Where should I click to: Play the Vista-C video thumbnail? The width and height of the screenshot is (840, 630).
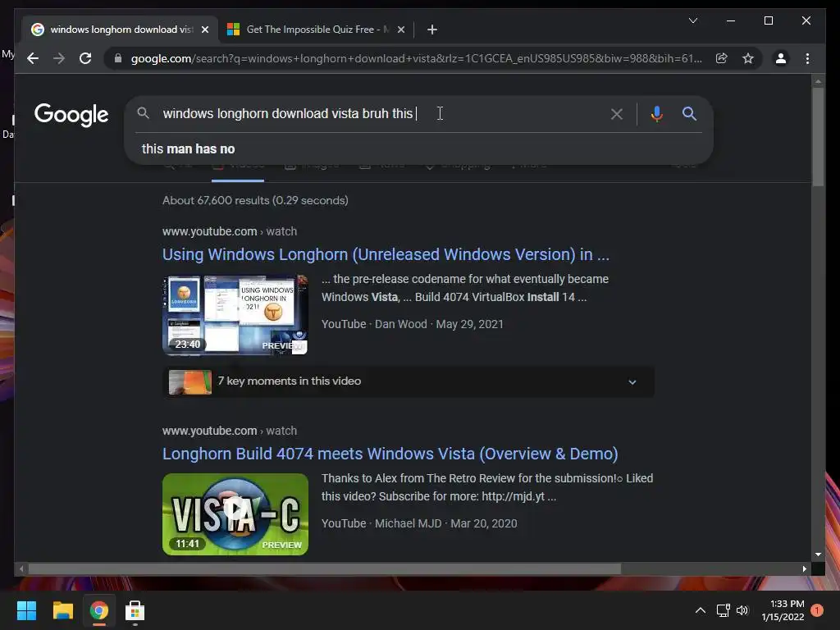tap(235, 514)
